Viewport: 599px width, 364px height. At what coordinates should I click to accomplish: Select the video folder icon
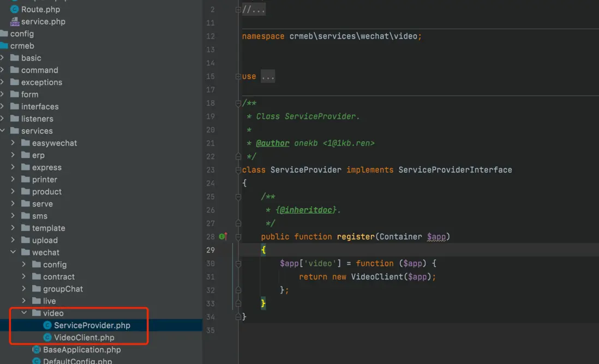pyautogui.click(x=37, y=313)
